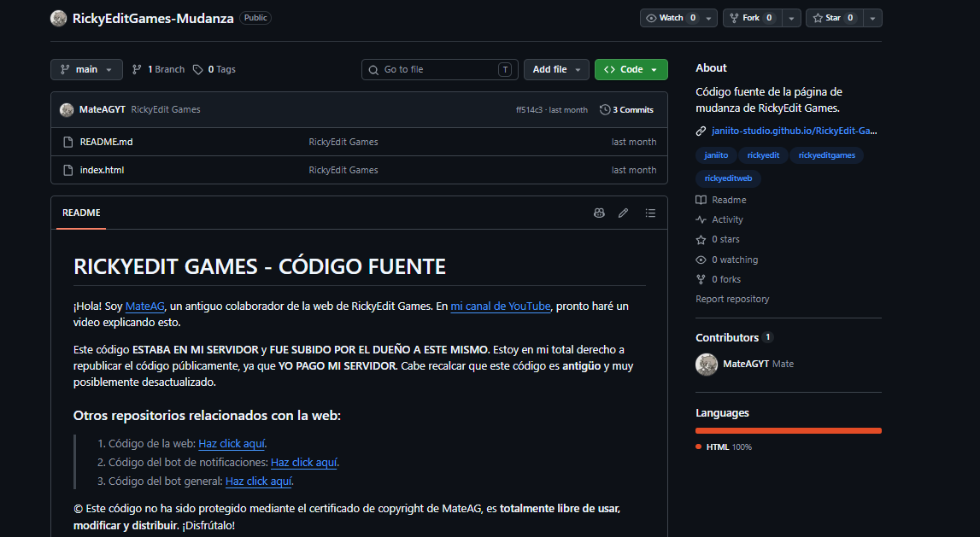The image size is (980, 537).
Task: Select the README tab
Action: pos(81,213)
